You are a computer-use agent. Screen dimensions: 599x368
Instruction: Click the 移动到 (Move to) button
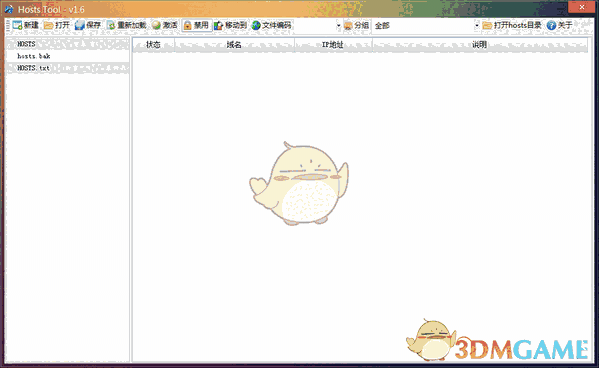[x=230, y=25]
